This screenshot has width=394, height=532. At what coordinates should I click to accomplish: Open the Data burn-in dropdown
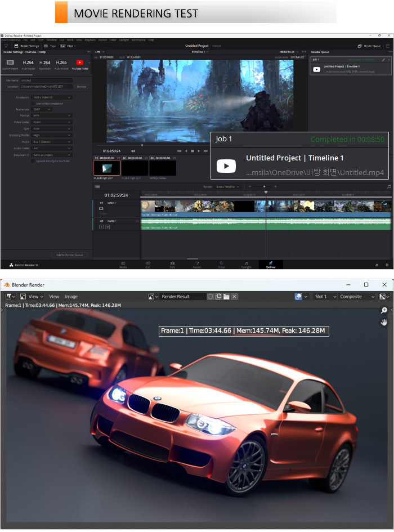[52, 155]
